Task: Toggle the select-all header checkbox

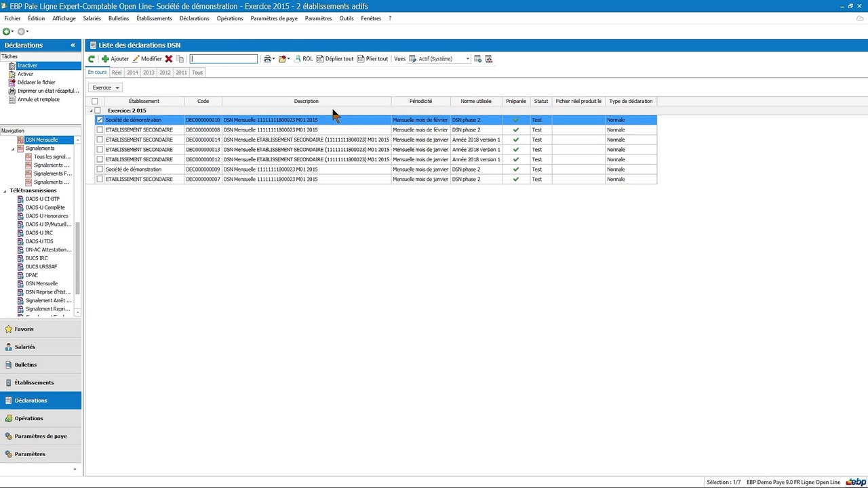Action: tap(95, 102)
